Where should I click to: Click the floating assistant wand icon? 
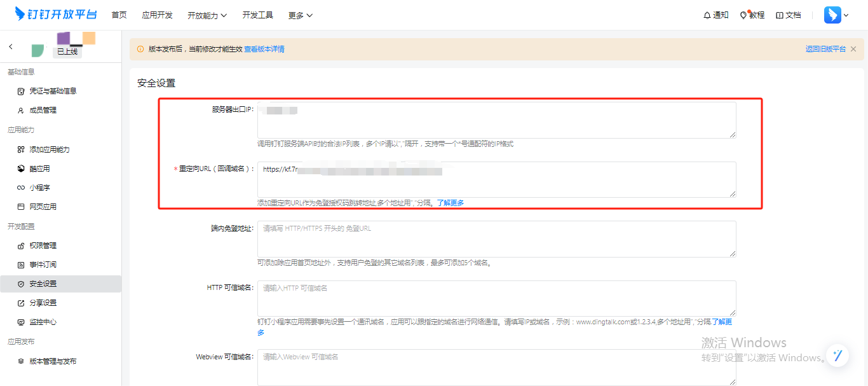[837, 355]
